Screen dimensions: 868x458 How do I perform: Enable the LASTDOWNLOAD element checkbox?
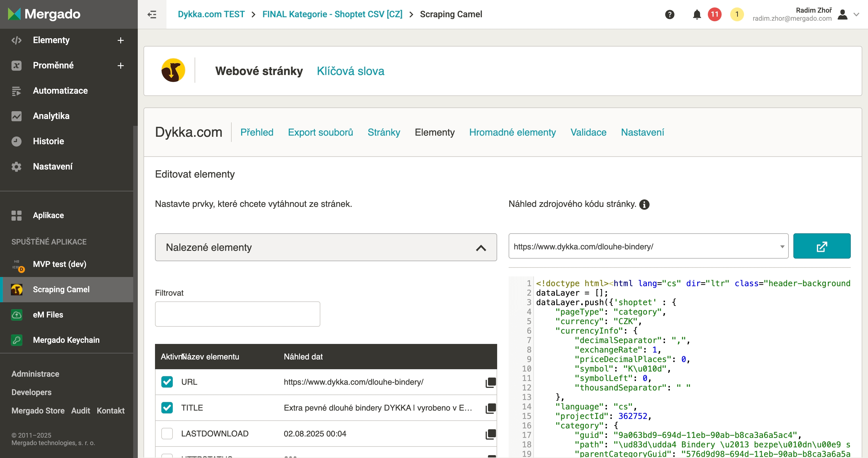point(167,434)
